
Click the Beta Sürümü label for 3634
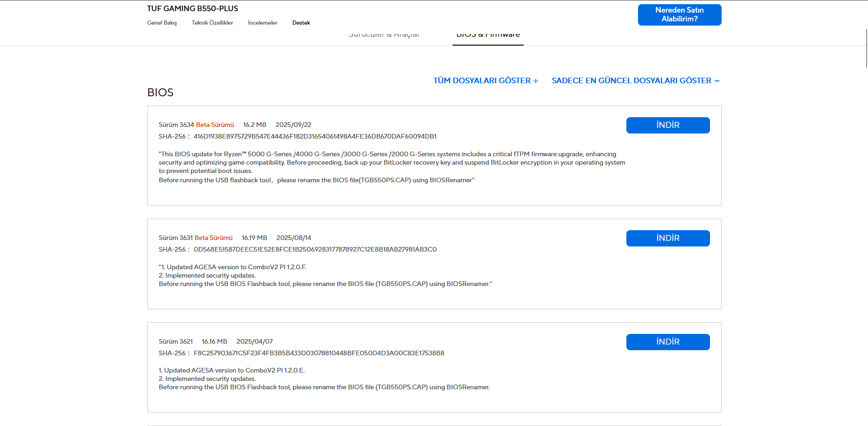pos(215,125)
